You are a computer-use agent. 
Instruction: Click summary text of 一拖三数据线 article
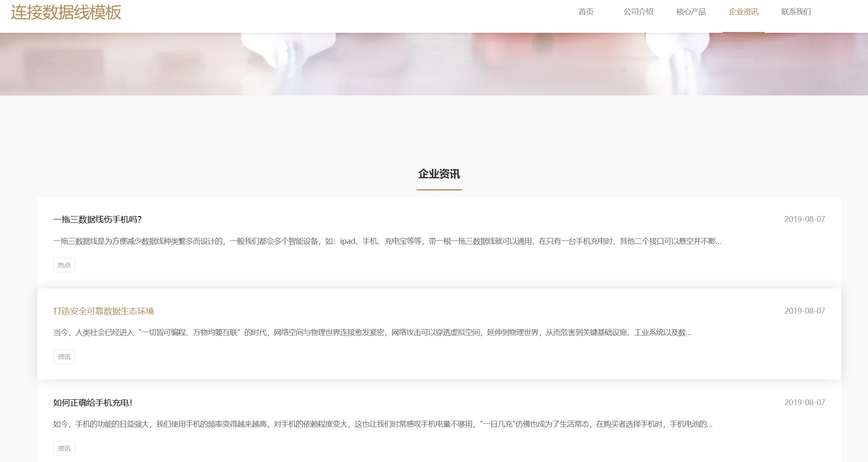[x=387, y=241]
